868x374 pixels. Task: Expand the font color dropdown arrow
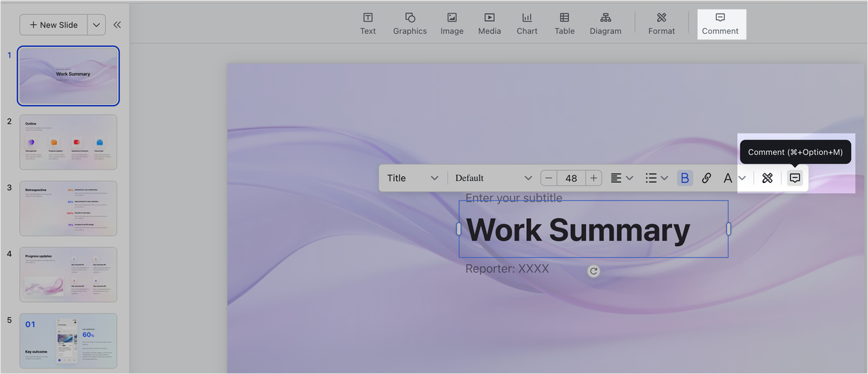click(743, 178)
